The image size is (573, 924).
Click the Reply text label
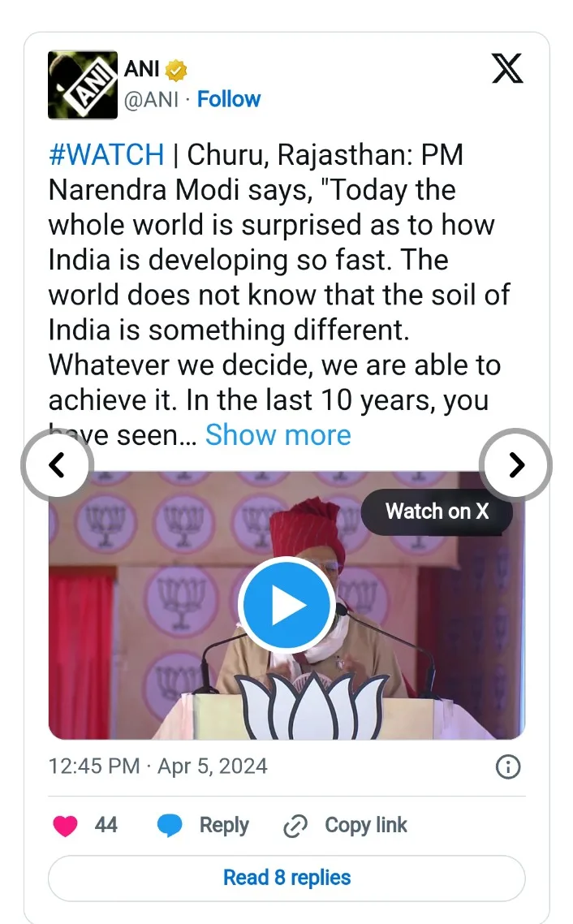point(224,826)
